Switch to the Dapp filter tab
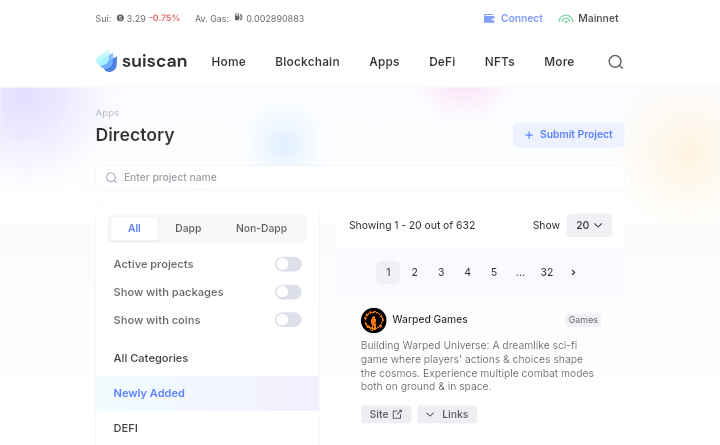This screenshot has width=720, height=445. click(188, 228)
